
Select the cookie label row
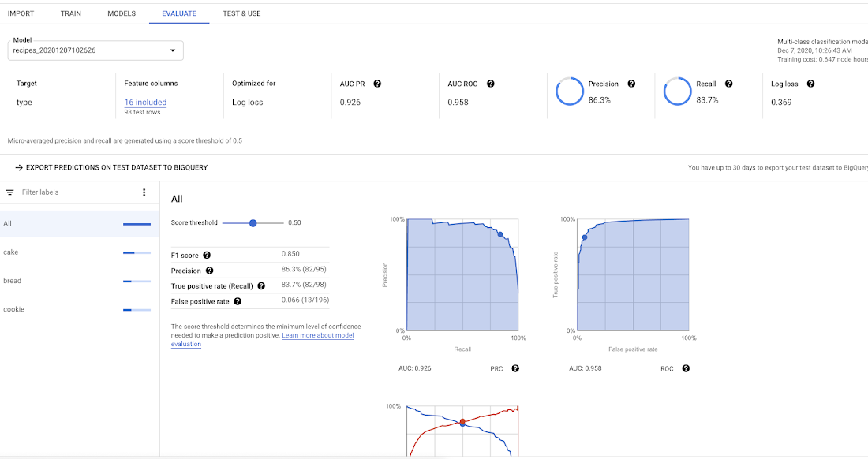80,309
